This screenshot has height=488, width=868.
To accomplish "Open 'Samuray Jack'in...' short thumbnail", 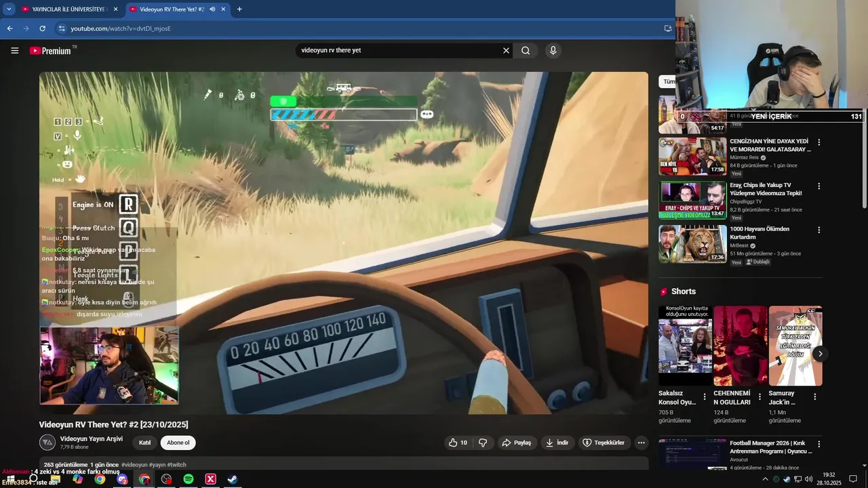I will (795, 346).
